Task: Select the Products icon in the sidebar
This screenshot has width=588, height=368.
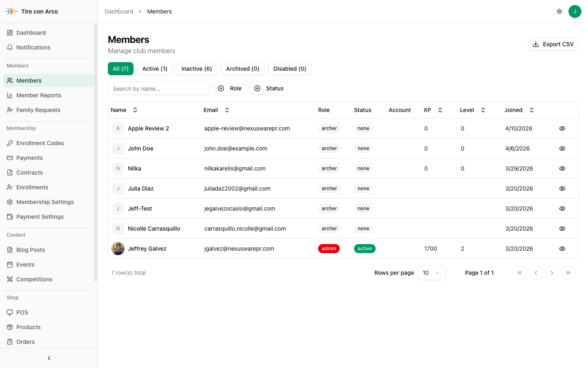Action: click(10, 327)
